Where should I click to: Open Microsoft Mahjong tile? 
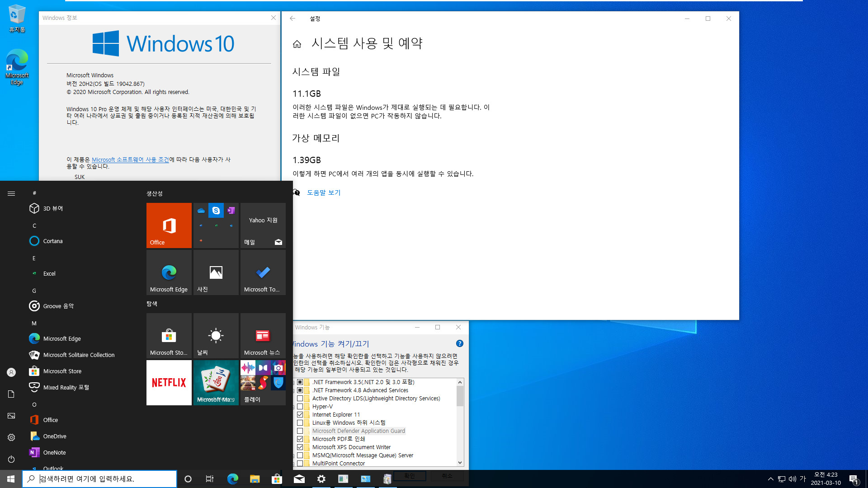pyautogui.click(x=215, y=383)
